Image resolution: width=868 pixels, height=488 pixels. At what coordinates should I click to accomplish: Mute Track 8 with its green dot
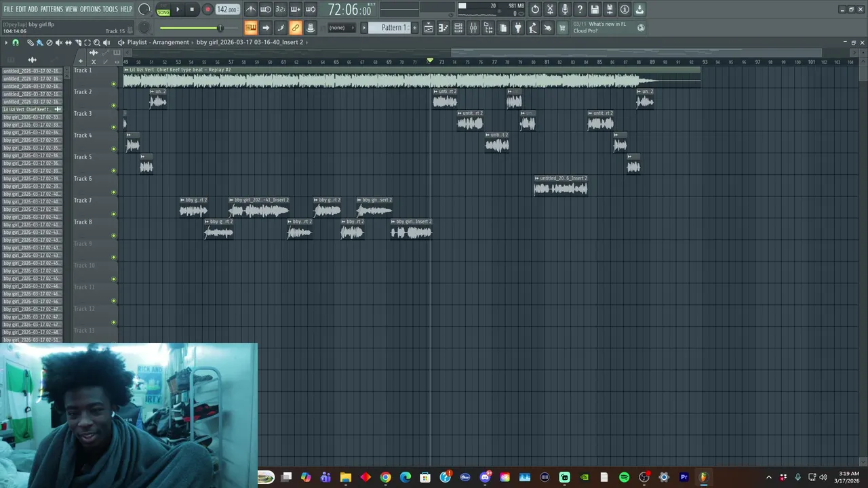(113, 236)
